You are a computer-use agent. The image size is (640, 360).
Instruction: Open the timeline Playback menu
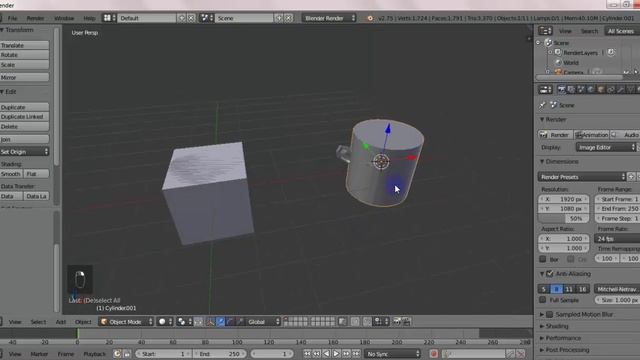point(94,354)
